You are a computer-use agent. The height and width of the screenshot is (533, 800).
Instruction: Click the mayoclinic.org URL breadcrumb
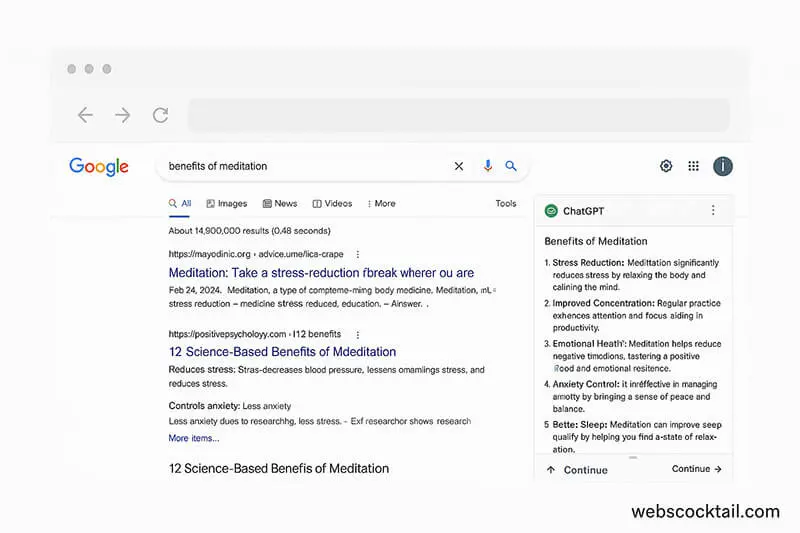[x=256, y=254]
